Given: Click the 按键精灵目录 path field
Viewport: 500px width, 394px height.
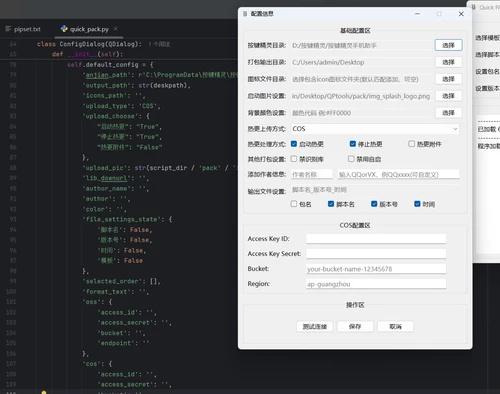Looking at the screenshot, I should (x=362, y=45).
